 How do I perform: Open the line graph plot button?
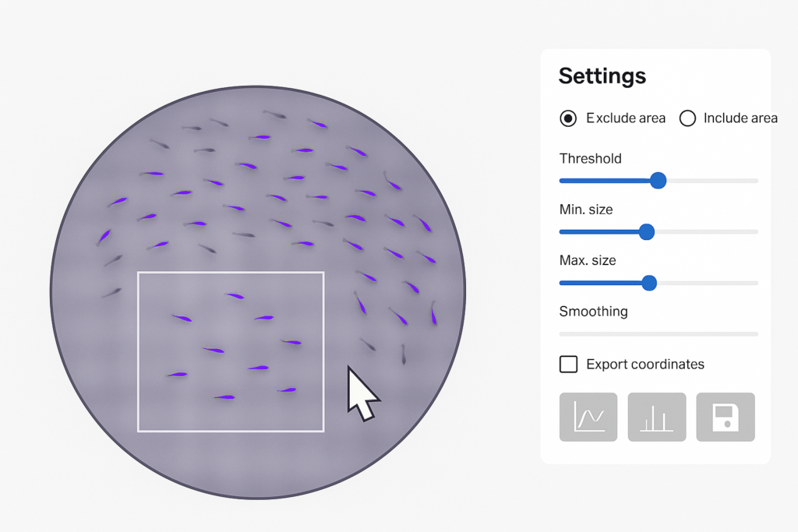click(x=588, y=417)
